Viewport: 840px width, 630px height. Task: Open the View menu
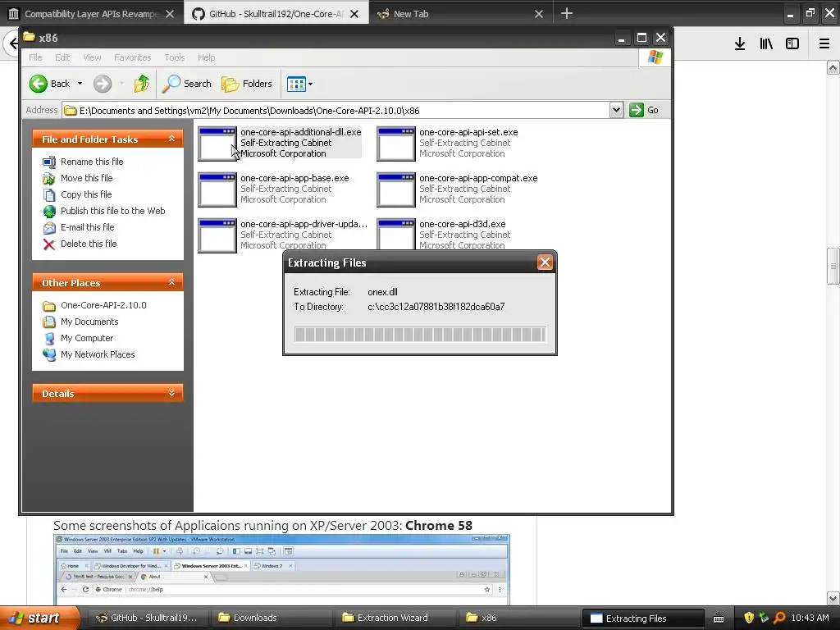pos(92,57)
